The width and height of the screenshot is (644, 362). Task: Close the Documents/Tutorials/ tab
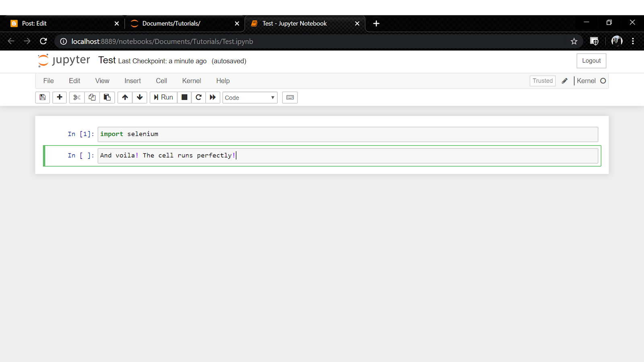(x=237, y=24)
